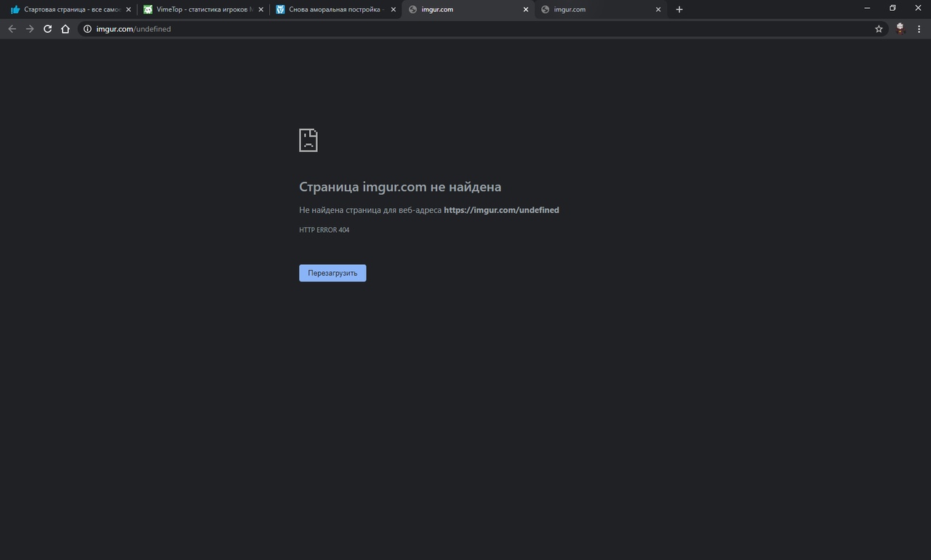Close the Стартовая страница tab
Image resolution: width=931 pixels, height=560 pixels.
click(x=129, y=9)
